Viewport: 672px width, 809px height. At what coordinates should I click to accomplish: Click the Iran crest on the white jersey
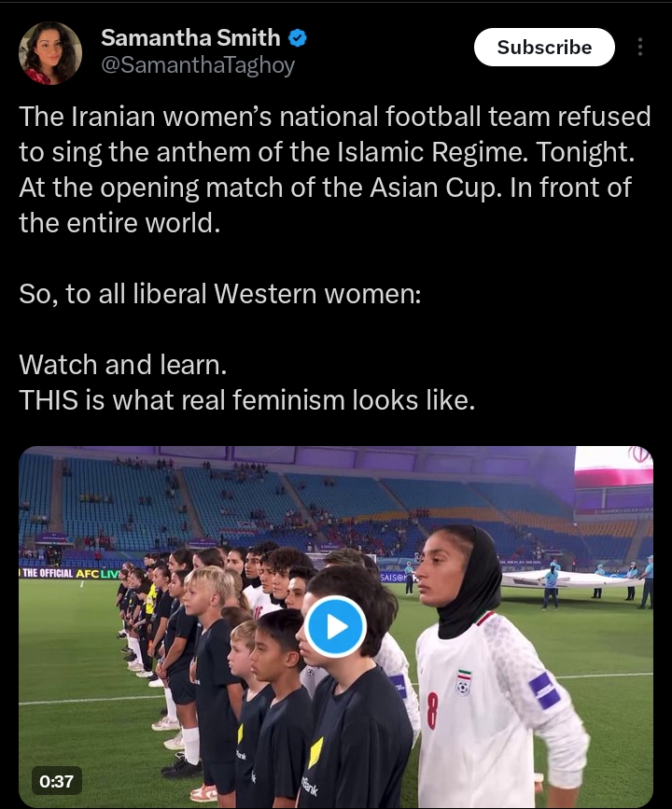464,682
